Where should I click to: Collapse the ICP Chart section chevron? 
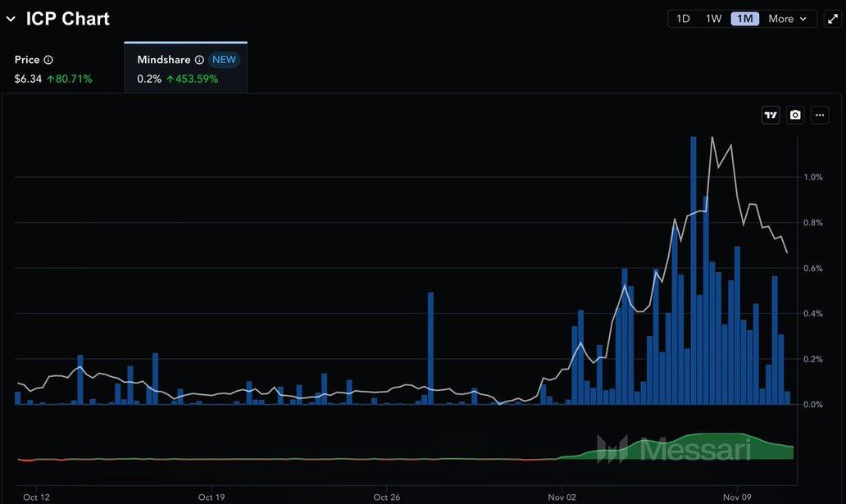tap(11, 19)
